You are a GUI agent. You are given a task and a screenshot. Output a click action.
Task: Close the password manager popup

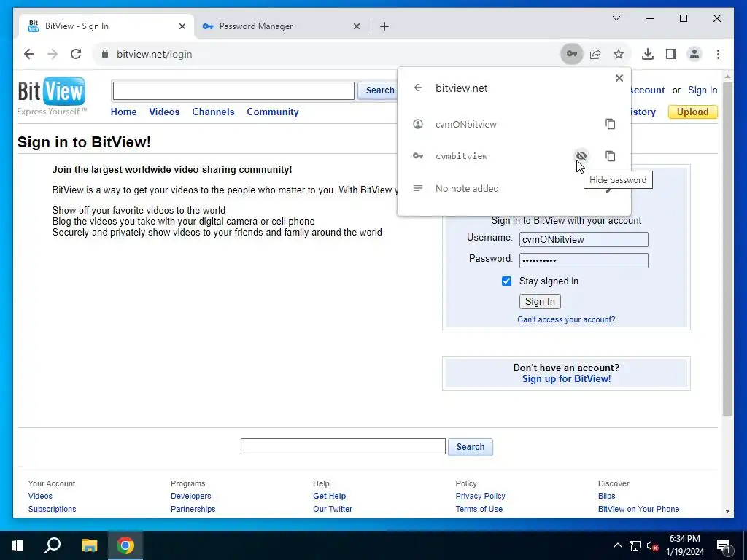coord(619,78)
